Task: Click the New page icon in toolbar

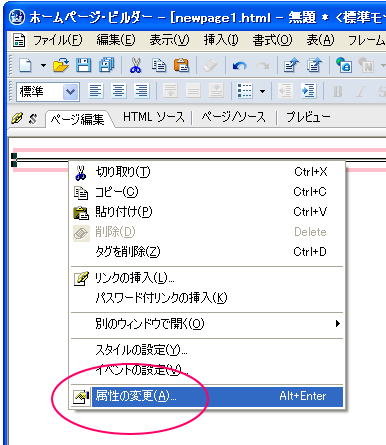Action: pos(26,65)
